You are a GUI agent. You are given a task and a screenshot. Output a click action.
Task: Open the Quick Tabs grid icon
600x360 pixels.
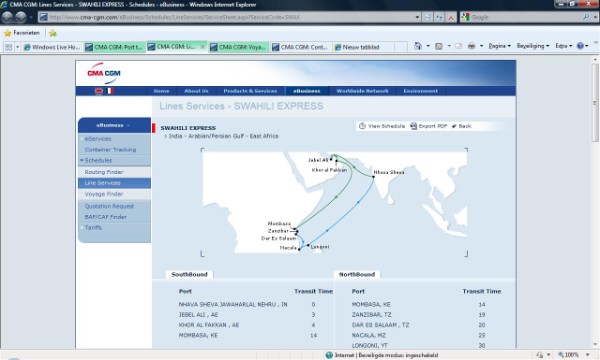8,47
